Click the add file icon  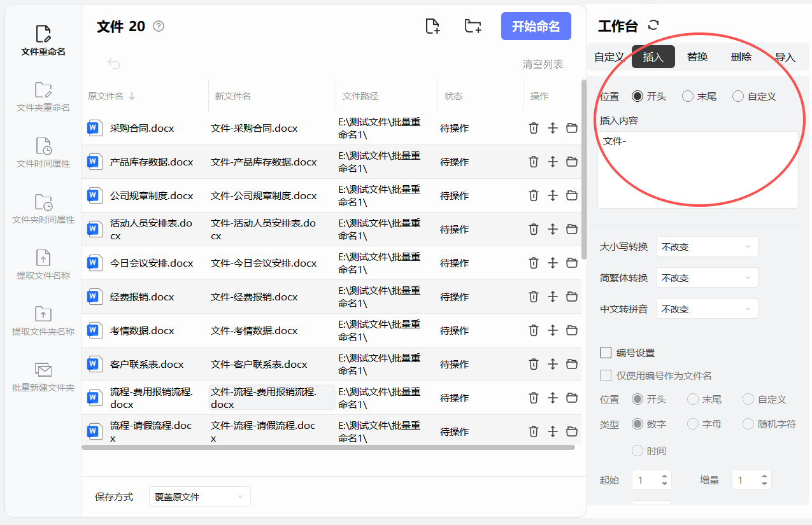coord(432,26)
